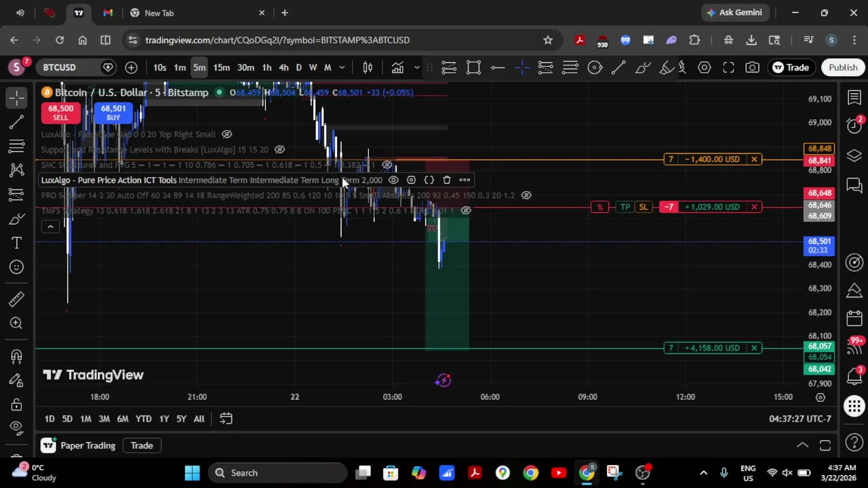Viewport: 868px width, 488px height.
Task: Select the brush tool in favorites toolbar
Action: (x=642, y=67)
